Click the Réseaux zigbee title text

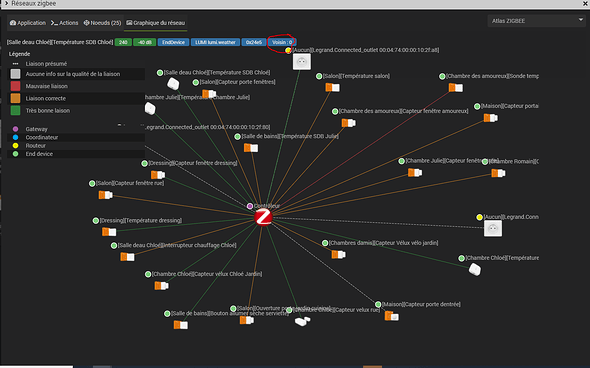pos(33,3)
